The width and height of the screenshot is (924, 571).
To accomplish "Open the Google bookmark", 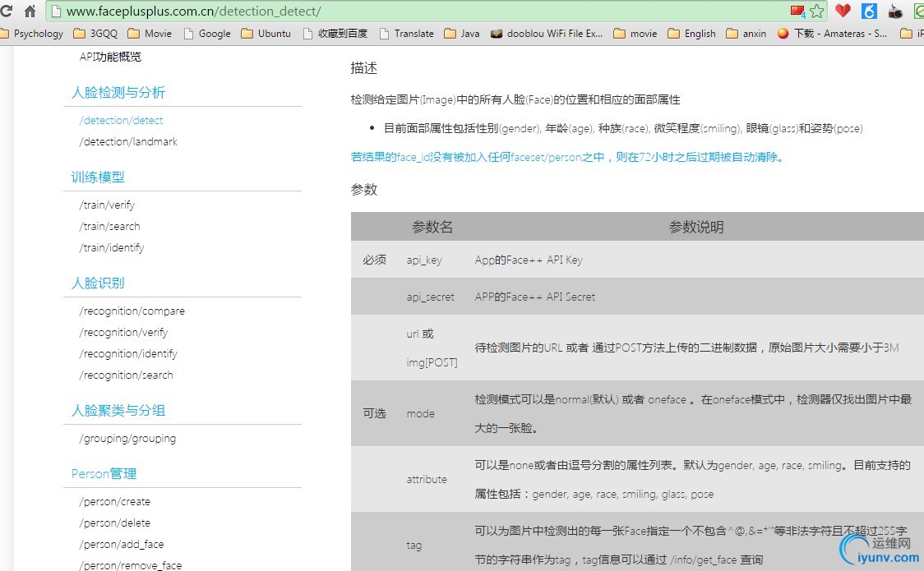I will coord(207,34).
